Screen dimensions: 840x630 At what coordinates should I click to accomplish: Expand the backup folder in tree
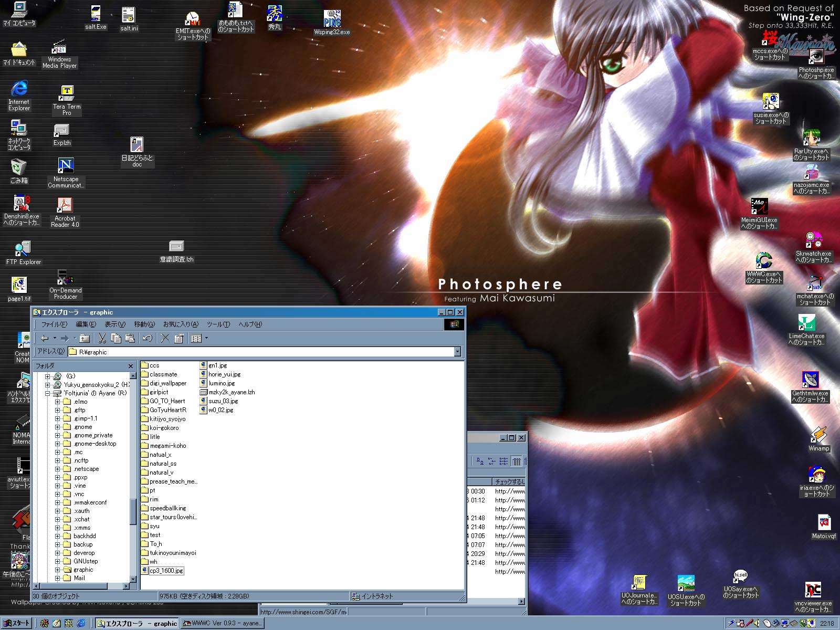click(x=58, y=544)
